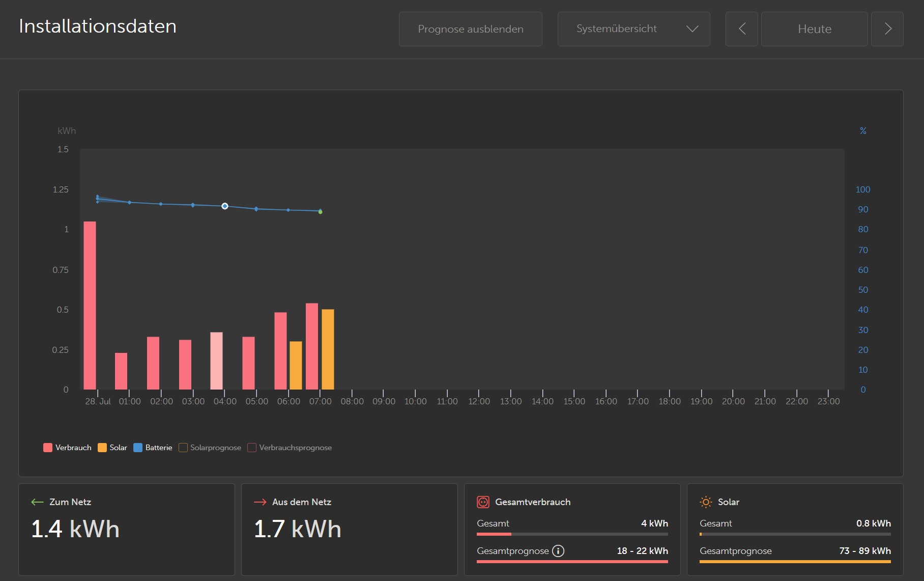The width and height of the screenshot is (924, 581).
Task: Select the highlighted 04:00 battery data point
Action: 225,206
